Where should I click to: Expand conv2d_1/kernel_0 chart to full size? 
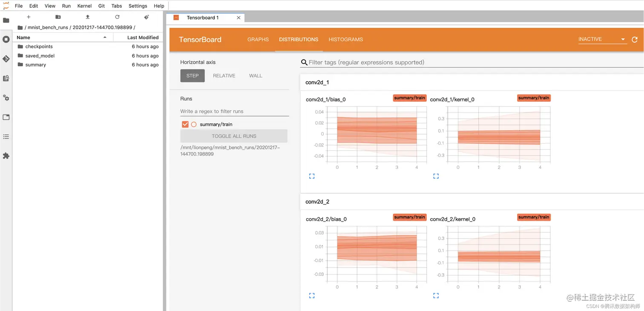[436, 176]
